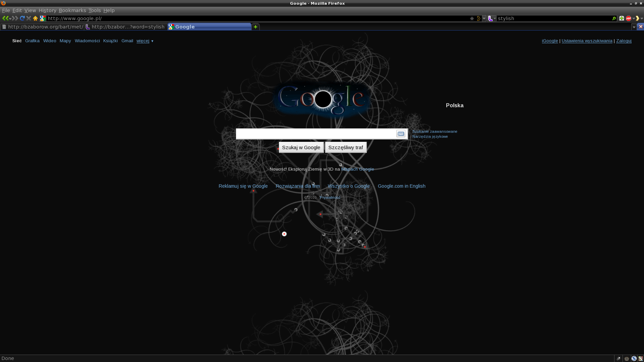644x362 pixels.
Task: Click into the Google search text field
Action: tap(315, 134)
